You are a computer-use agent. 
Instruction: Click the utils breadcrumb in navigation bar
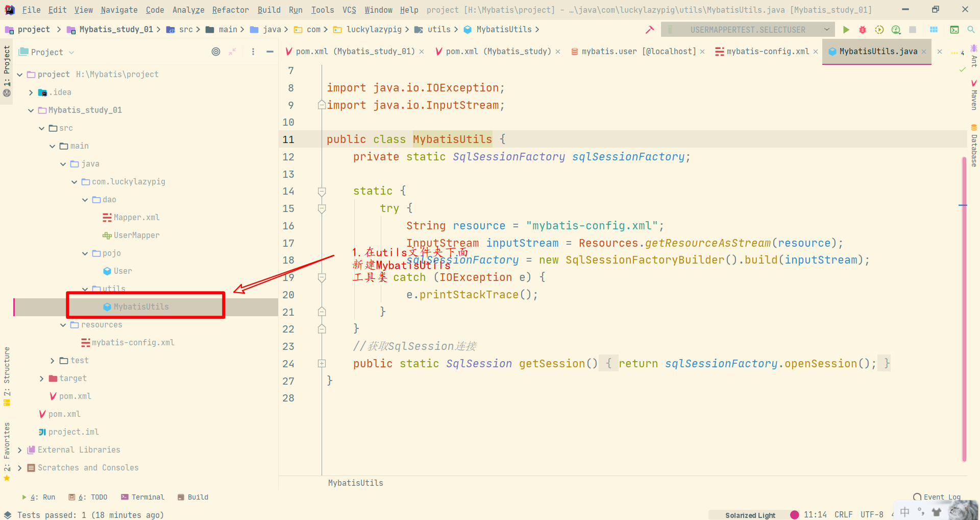pos(433,30)
